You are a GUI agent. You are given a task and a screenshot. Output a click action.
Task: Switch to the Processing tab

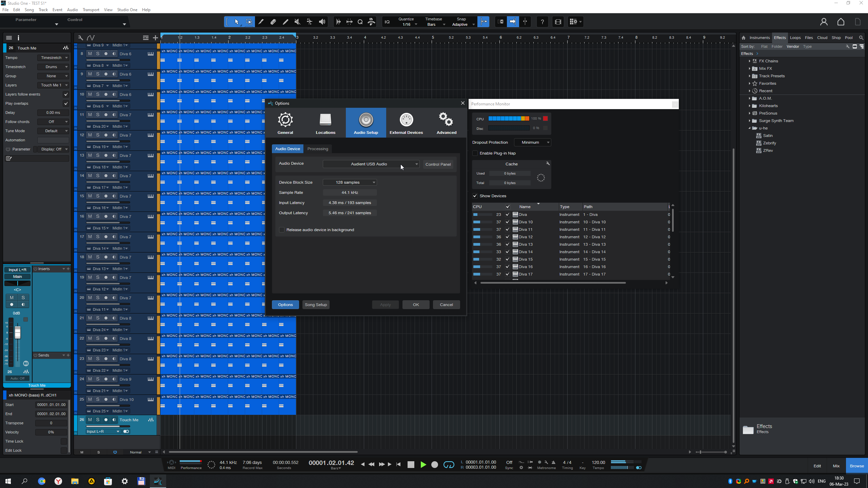coord(317,149)
